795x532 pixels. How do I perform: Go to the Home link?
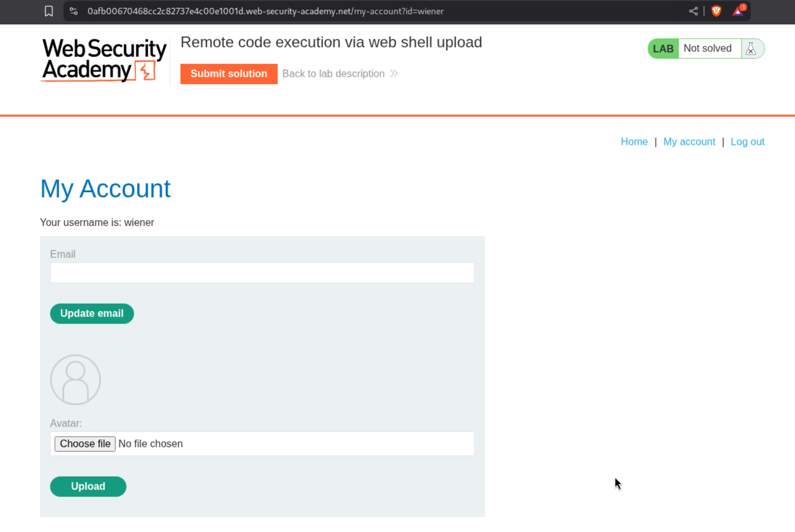point(634,142)
